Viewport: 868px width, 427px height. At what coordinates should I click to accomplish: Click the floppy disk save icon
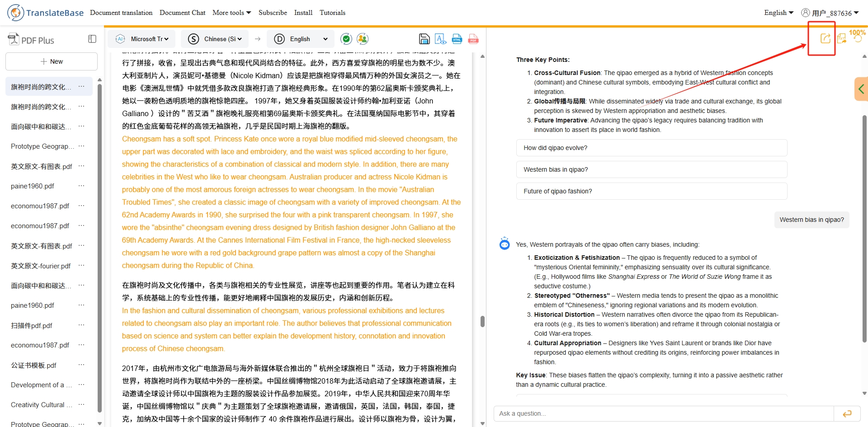coord(424,39)
